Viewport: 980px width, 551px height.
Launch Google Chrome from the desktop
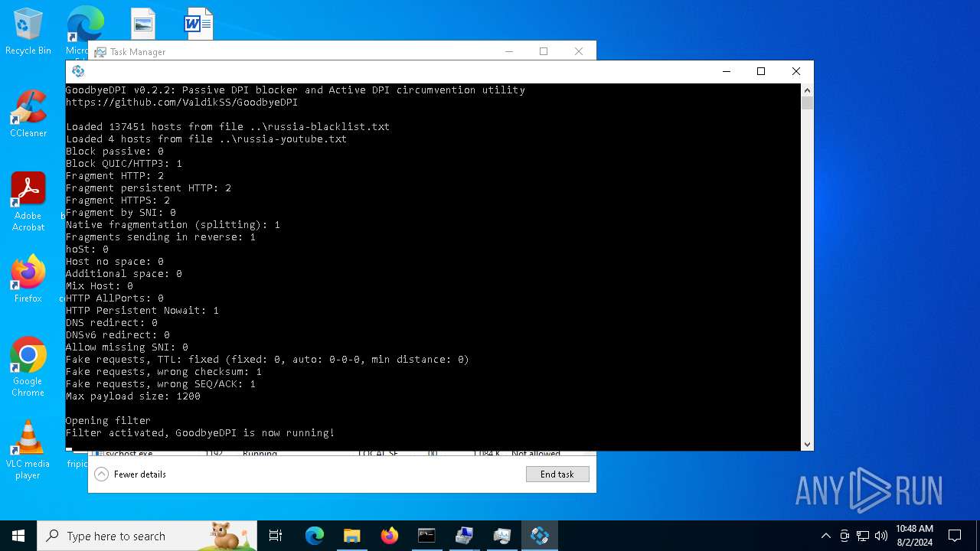[x=28, y=367]
